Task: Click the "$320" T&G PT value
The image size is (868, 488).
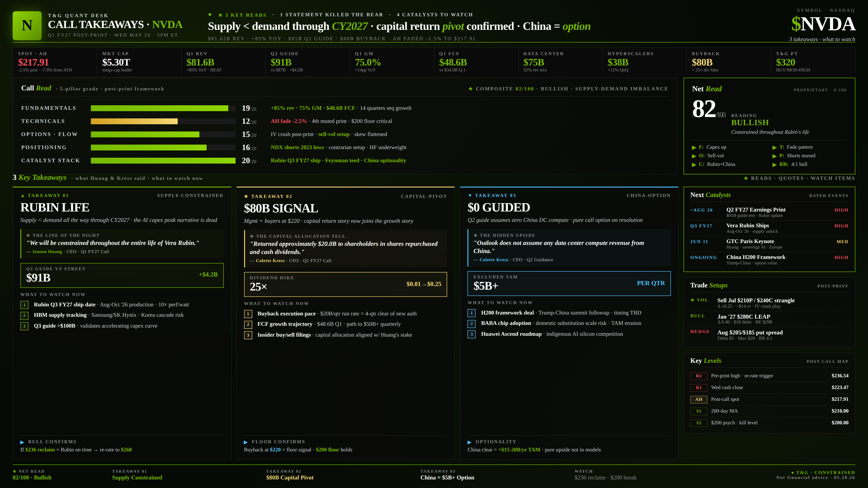Action: [x=785, y=62]
